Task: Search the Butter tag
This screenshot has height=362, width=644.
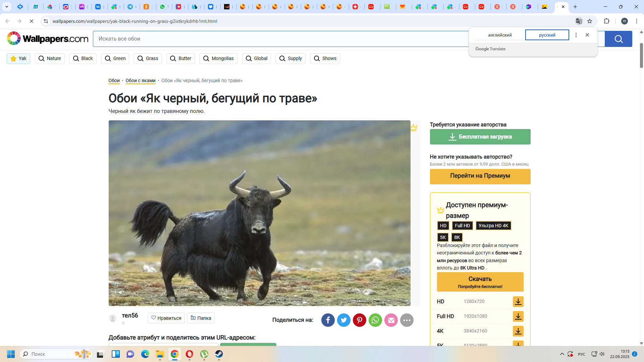Action: (180, 58)
